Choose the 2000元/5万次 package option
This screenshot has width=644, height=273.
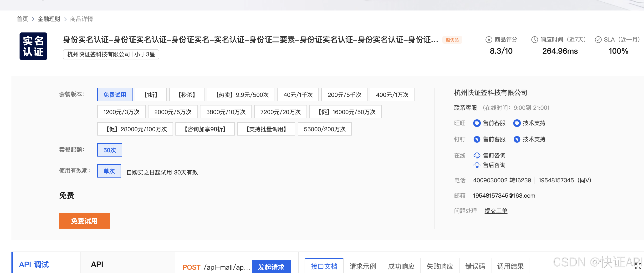[x=173, y=112]
